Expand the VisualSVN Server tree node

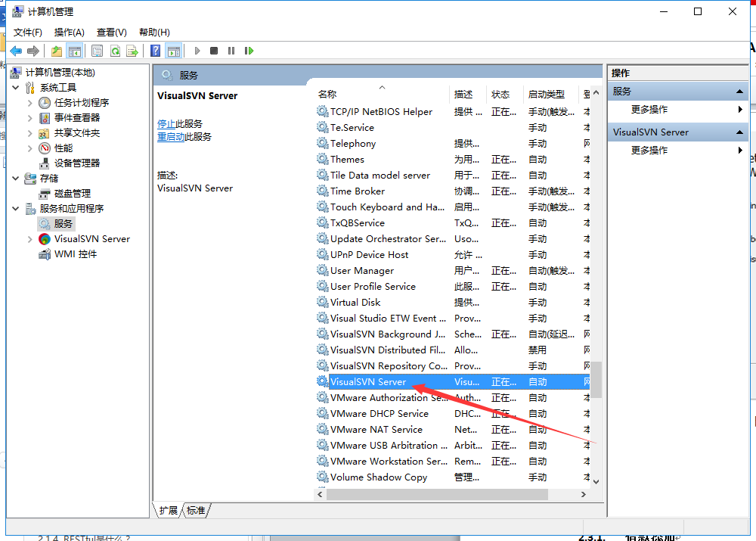[x=30, y=239]
